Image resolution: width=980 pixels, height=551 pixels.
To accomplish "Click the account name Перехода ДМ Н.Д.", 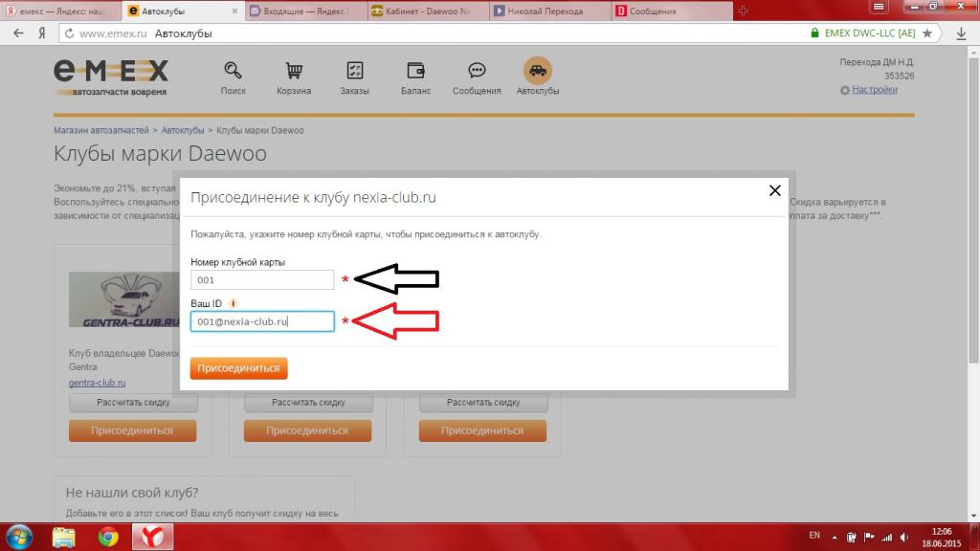I will click(877, 62).
